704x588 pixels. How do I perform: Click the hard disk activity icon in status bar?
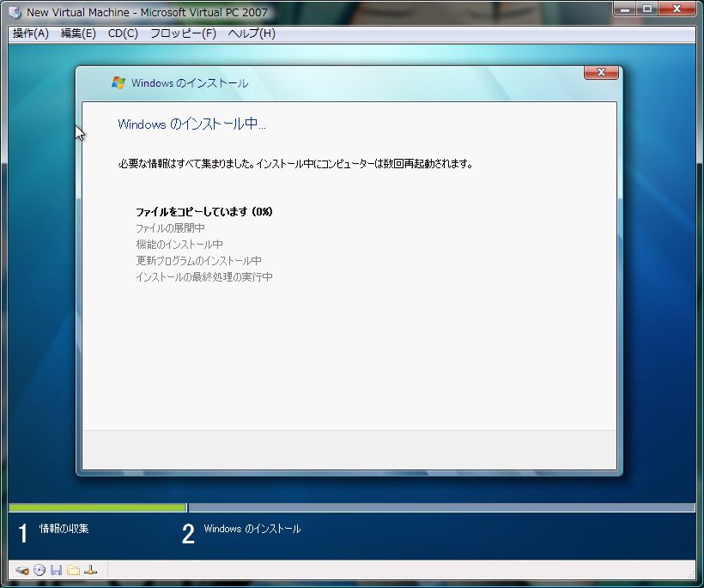pyautogui.click(x=22, y=571)
